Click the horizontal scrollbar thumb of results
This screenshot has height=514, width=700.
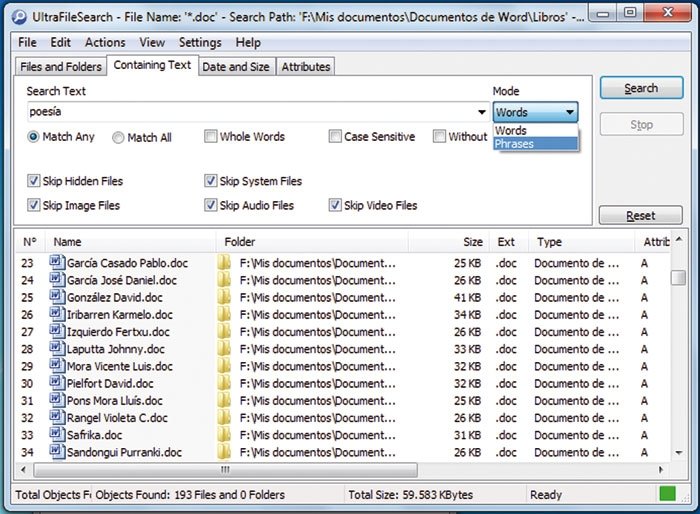click(225, 470)
